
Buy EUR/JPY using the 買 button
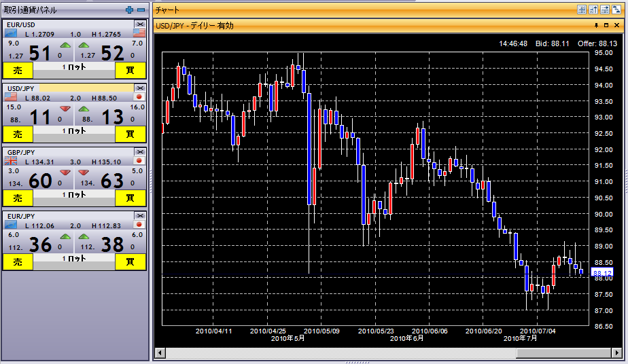[130, 261]
